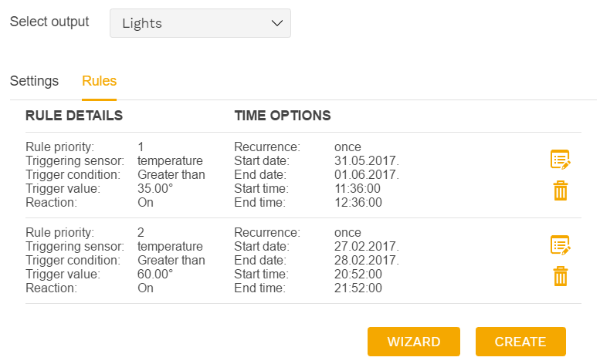
Task: Select the Rules tab
Action: point(99,81)
